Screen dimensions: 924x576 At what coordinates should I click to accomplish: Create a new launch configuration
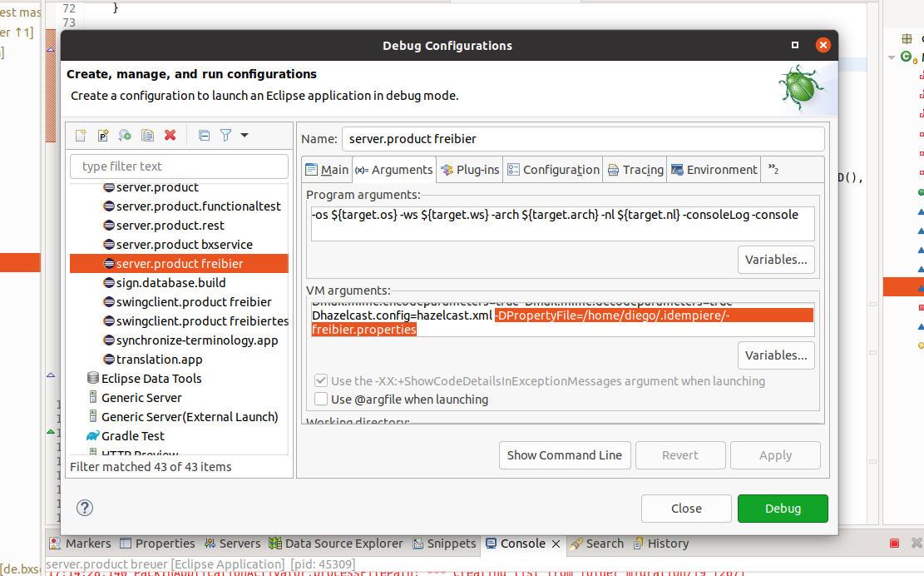tap(81, 135)
